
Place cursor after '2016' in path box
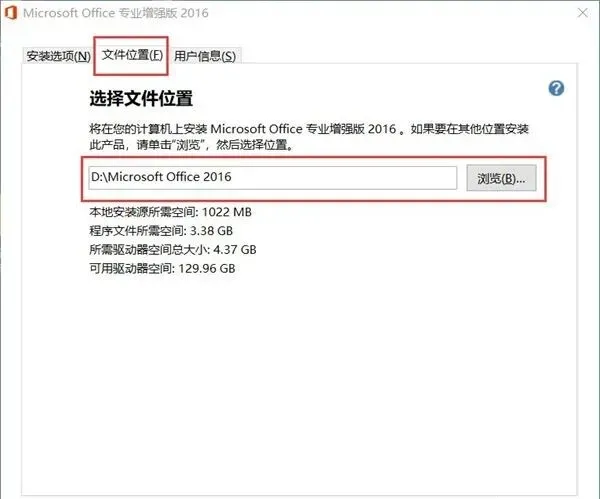tap(232, 177)
